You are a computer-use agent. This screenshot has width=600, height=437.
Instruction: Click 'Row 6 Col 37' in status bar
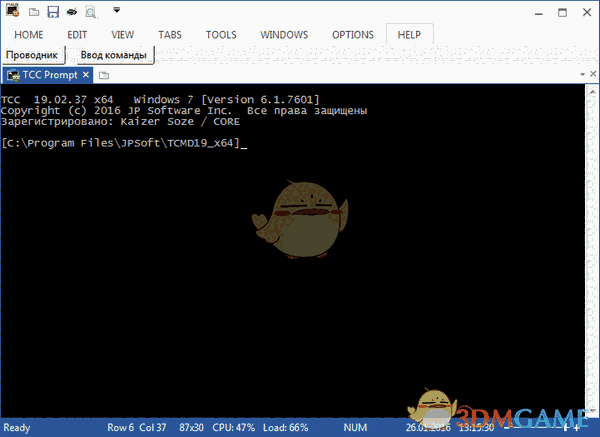(137, 427)
